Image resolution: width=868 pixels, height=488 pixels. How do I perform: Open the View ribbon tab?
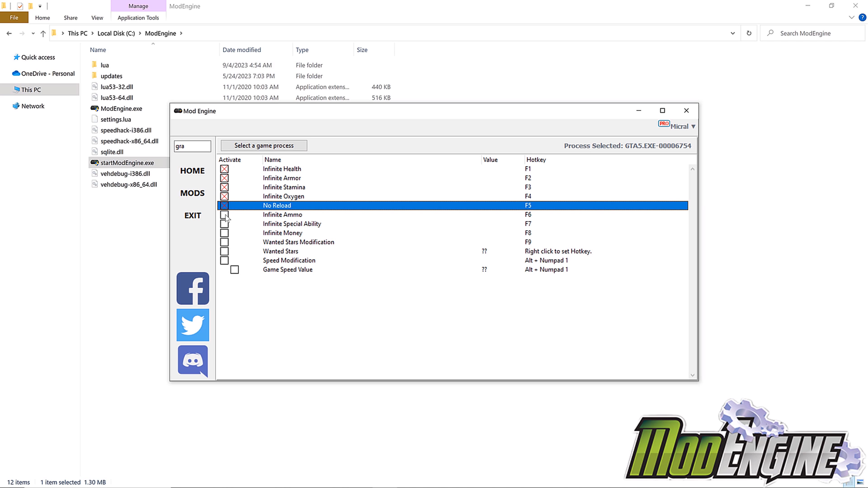(97, 18)
